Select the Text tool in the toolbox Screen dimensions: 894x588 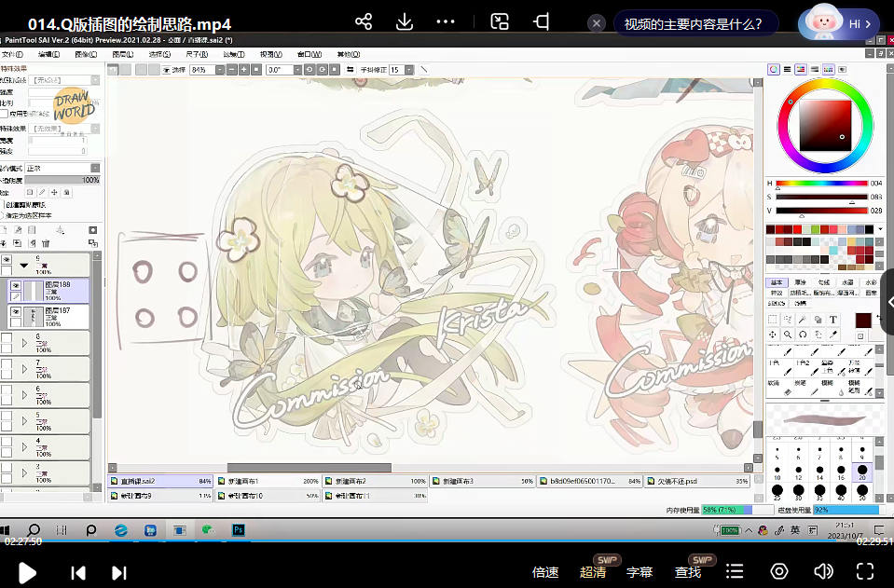point(833,320)
